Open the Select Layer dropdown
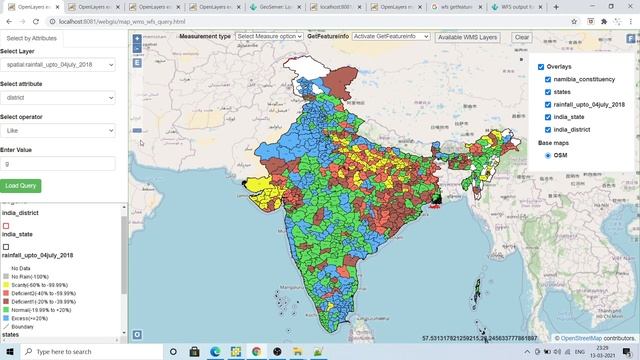 coord(58,65)
